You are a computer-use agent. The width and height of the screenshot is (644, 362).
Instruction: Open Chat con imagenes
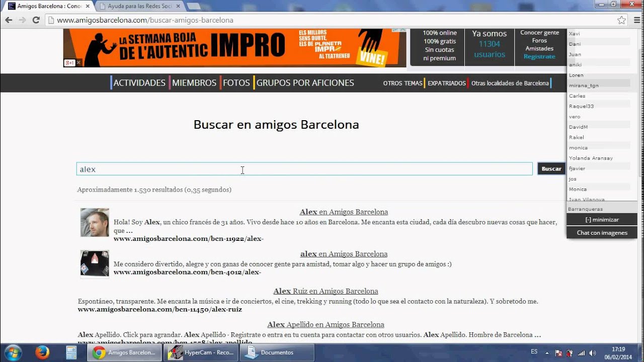pos(602,233)
